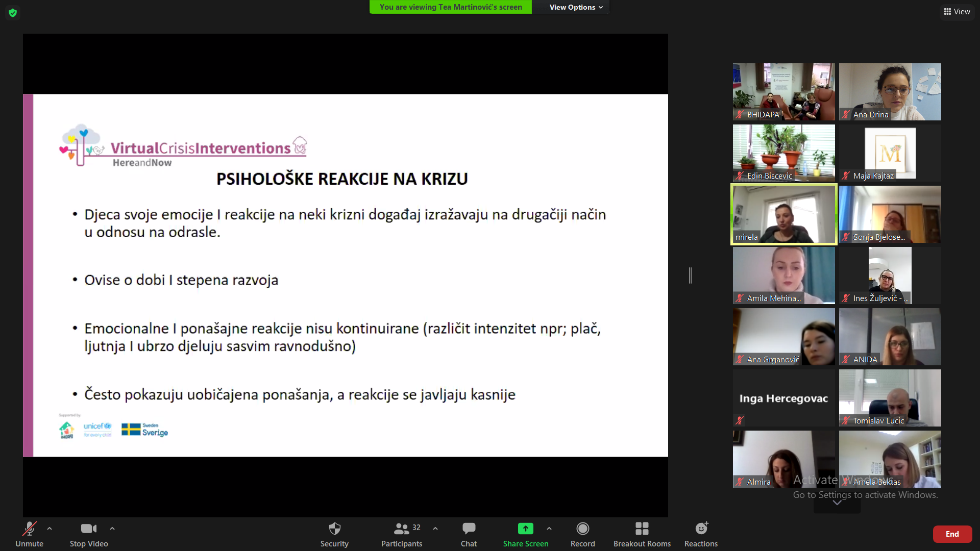Select mirela's video thumbnail
The width and height of the screenshot is (980, 551).
point(784,214)
